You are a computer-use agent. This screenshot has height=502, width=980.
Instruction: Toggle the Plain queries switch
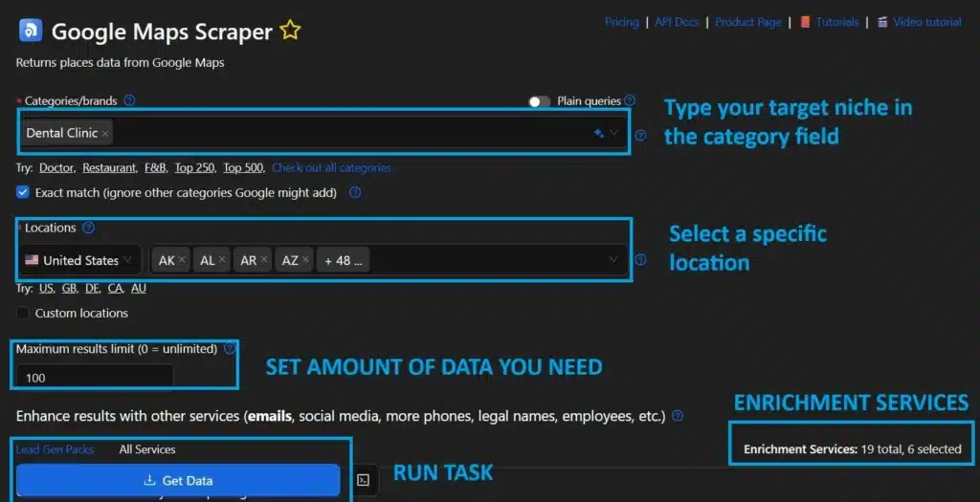(539, 101)
